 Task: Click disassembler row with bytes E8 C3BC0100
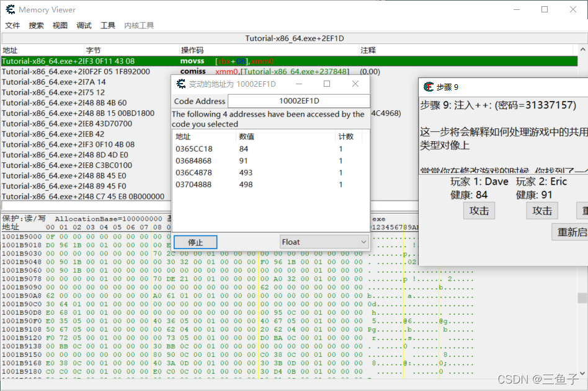86,165
